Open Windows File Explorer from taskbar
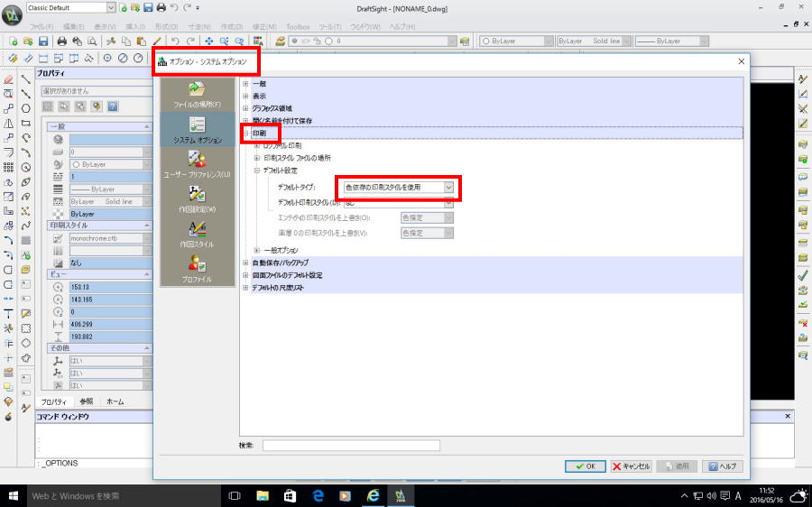 [263, 495]
